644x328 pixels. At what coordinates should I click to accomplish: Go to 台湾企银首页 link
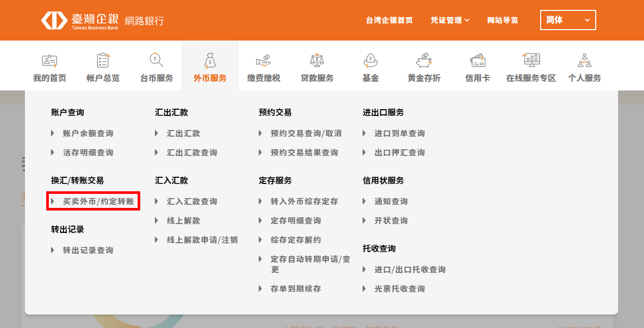click(x=389, y=20)
